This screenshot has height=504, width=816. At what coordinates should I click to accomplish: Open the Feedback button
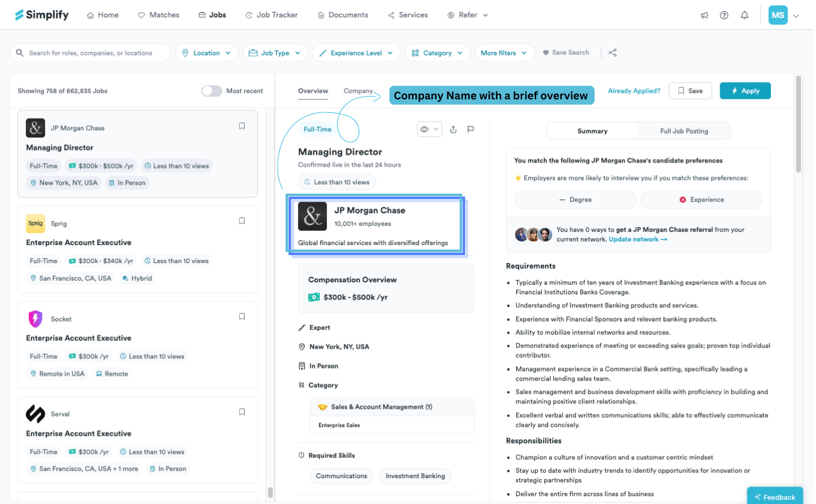[x=775, y=496]
